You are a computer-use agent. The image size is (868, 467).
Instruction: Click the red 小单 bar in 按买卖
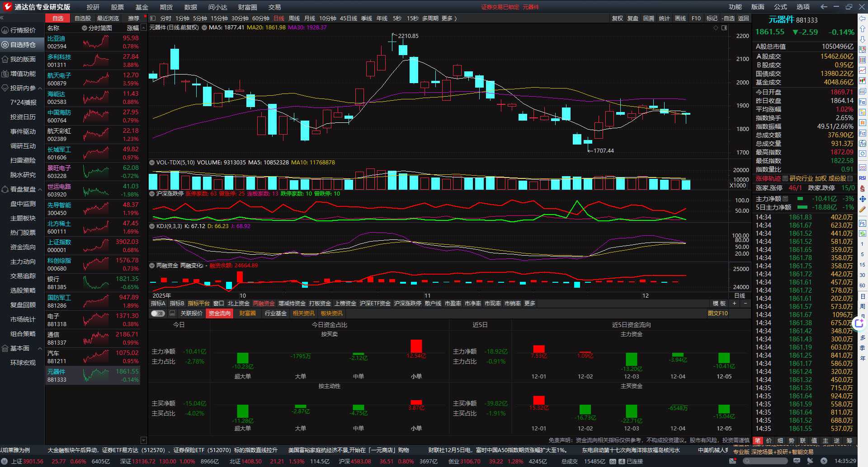(x=416, y=346)
